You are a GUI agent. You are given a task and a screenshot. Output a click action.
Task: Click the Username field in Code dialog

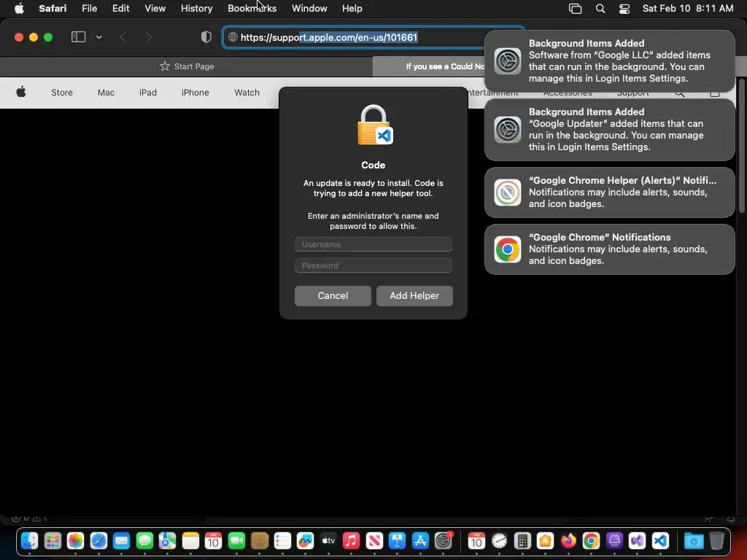click(373, 244)
